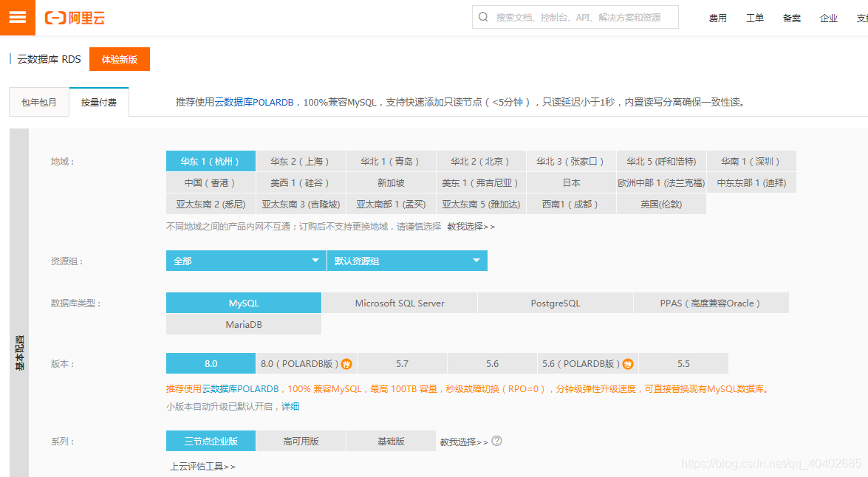
Task: Select region 中东东部 1 (迪拜)
Action: (752, 182)
